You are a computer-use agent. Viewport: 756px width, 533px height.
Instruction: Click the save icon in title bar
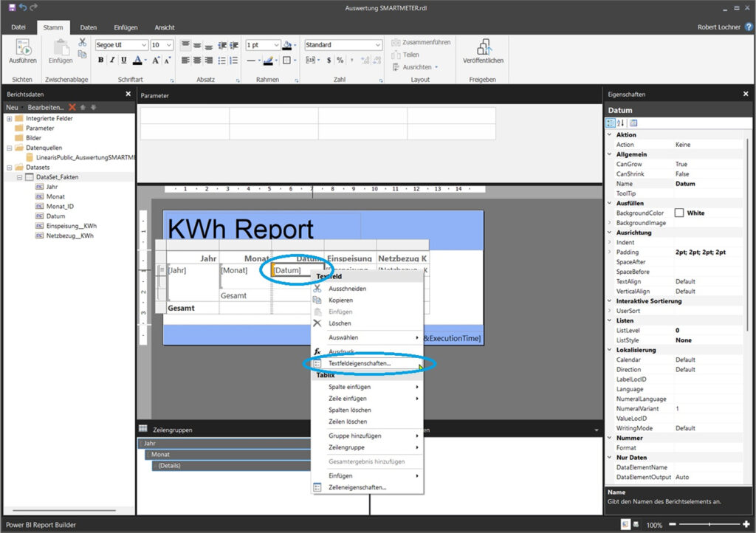pos(11,7)
